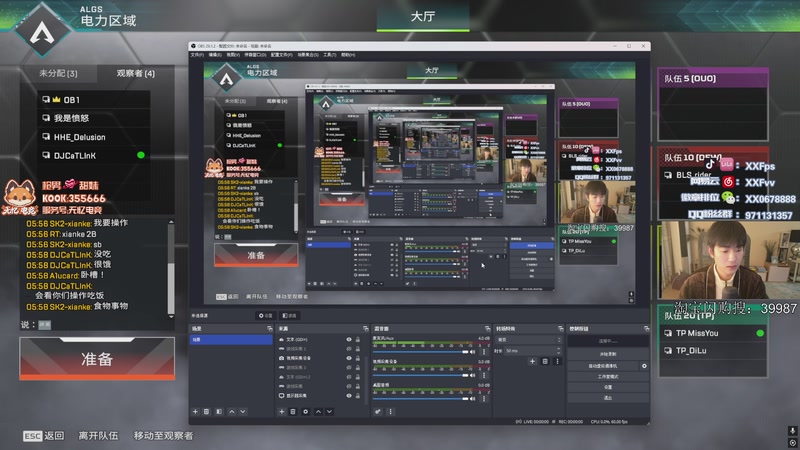Click 离开队伍 at bottom of lobby

click(98, 436)
